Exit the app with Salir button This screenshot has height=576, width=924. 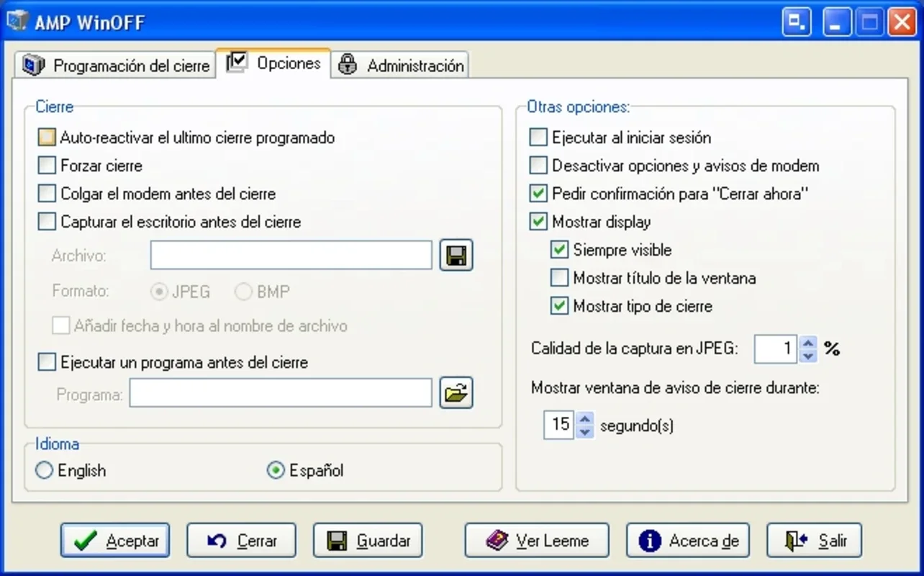pos(814,541)
